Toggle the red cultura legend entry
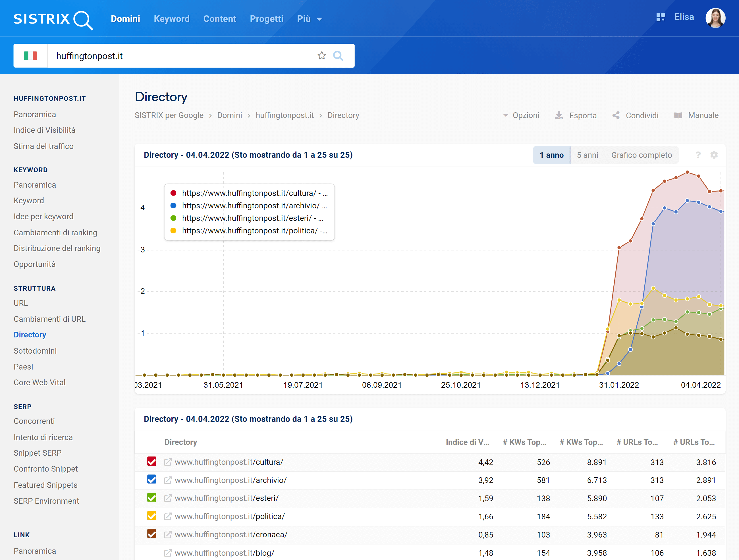Viewport: 739px width, 560px height. 249,193
